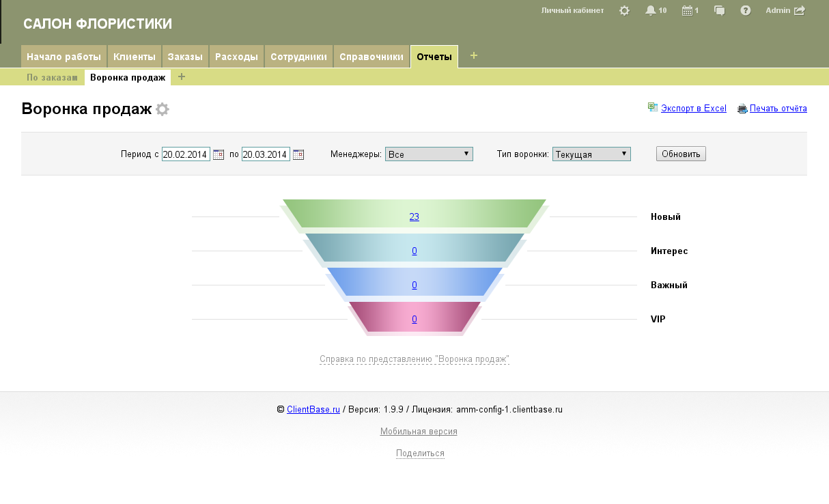Open settings gear in top header

click(624, 11)
